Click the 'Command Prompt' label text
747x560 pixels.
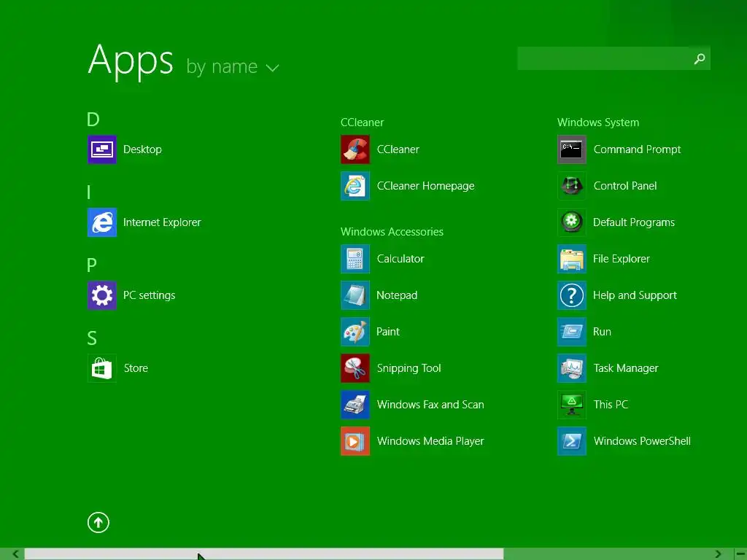click(x=637, y=149)
